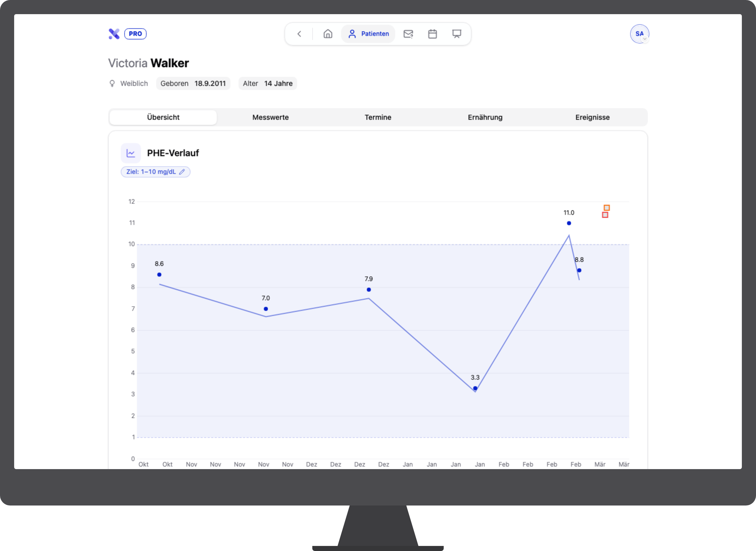Click the orange square event marker
The width and height of the screenshot is (756, 551).
pyautogui.click(x=607, y=208)
